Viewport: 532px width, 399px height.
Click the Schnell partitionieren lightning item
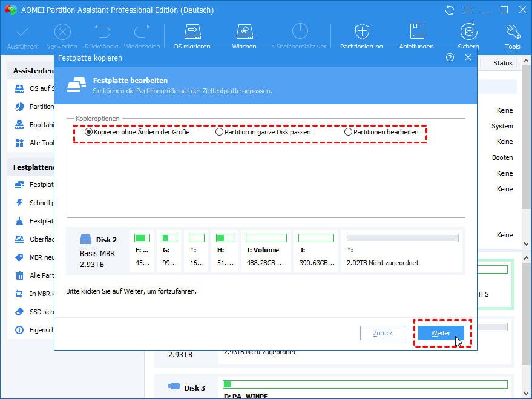click(34, 203)
